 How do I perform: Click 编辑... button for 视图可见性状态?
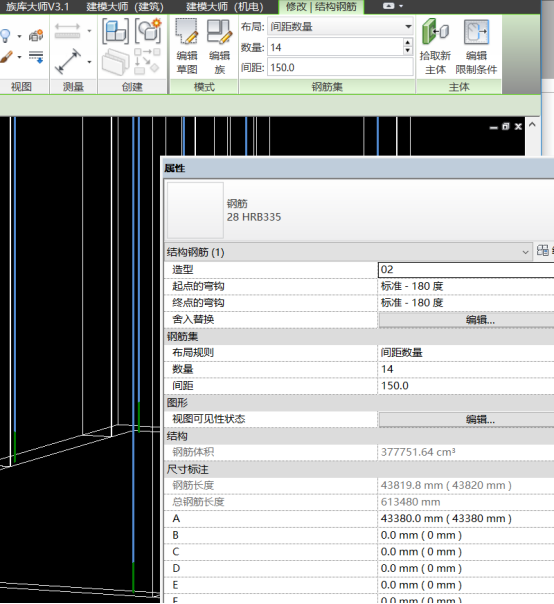(467, 419)
